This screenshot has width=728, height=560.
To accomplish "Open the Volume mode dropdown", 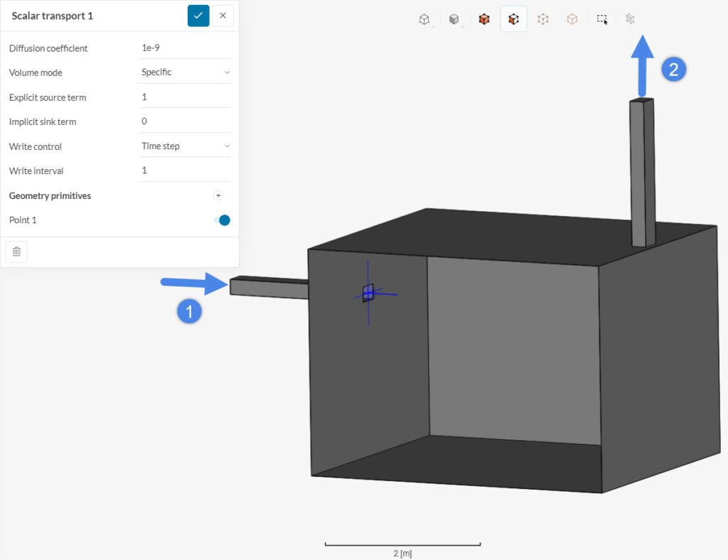I will click(x=185, y=72).
